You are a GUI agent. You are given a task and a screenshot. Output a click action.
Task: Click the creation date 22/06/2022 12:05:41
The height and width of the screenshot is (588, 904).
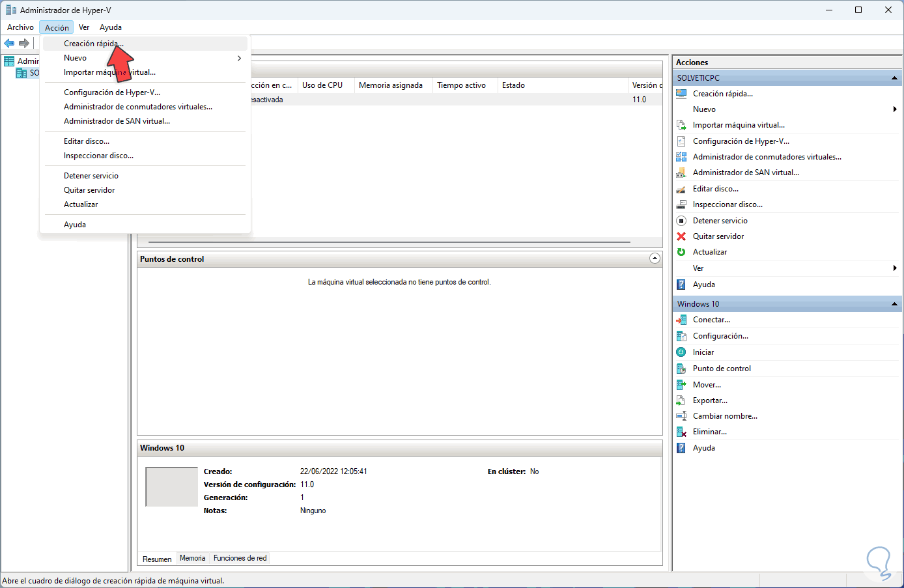pyautogui.click(x=333, y=471)
